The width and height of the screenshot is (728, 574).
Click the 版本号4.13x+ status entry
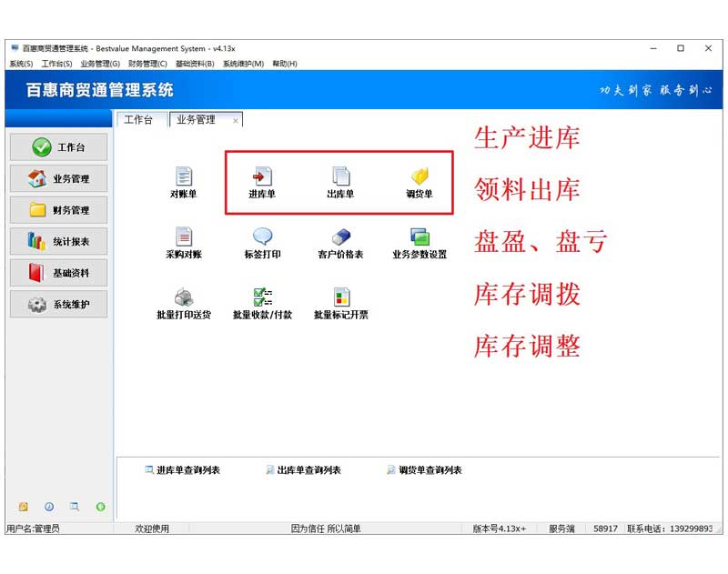tap(500, 529)
